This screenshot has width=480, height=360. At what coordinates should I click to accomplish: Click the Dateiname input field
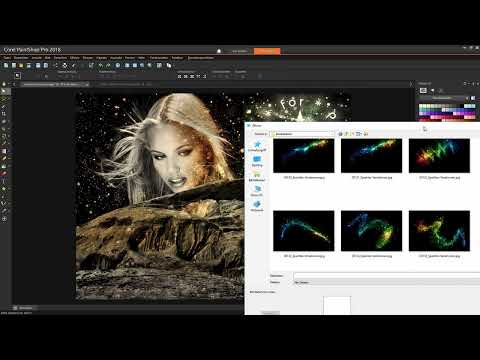tap(387, 276)
